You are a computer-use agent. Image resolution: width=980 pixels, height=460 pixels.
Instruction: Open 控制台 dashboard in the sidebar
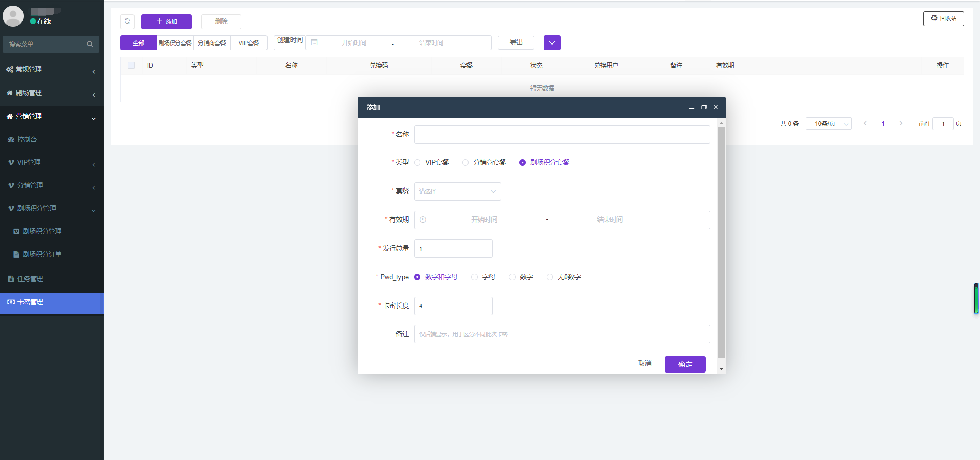[27, 139]
